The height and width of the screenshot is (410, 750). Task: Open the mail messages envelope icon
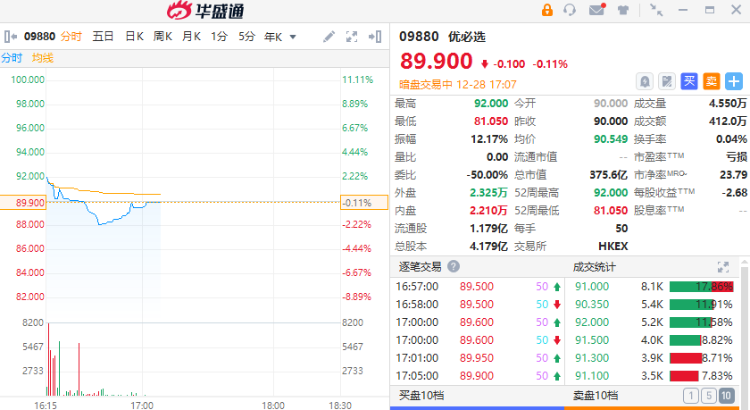(597, 10)
